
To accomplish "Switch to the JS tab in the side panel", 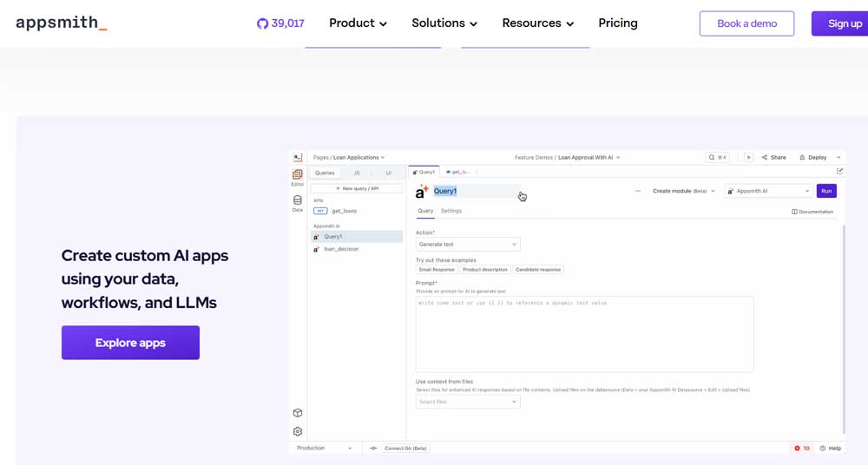I will click(x=357, y=173).
